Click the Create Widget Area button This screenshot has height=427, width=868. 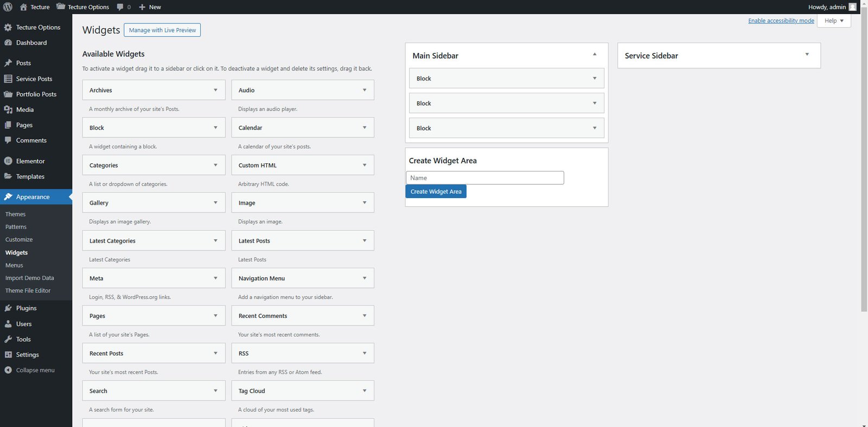coord(436,192)
